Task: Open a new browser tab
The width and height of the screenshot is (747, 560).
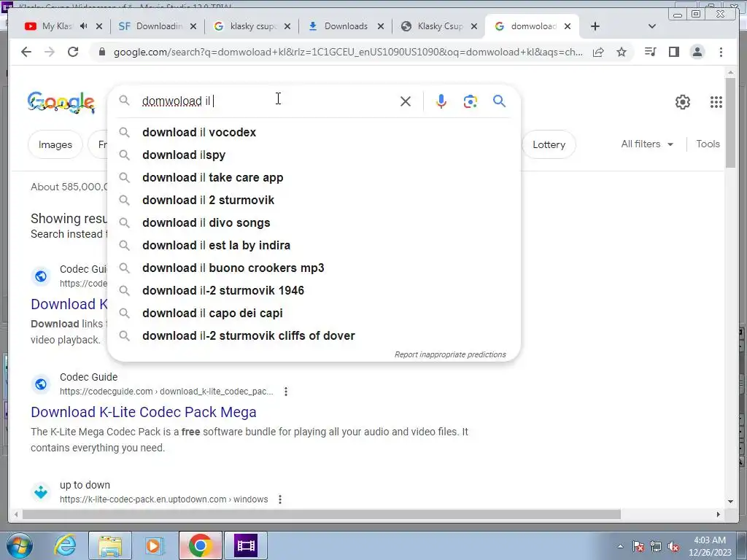Action: tap(595, 26)
